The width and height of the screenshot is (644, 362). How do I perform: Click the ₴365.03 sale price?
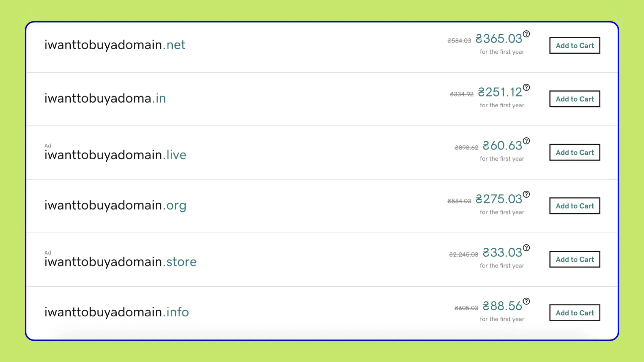(498, 39)
